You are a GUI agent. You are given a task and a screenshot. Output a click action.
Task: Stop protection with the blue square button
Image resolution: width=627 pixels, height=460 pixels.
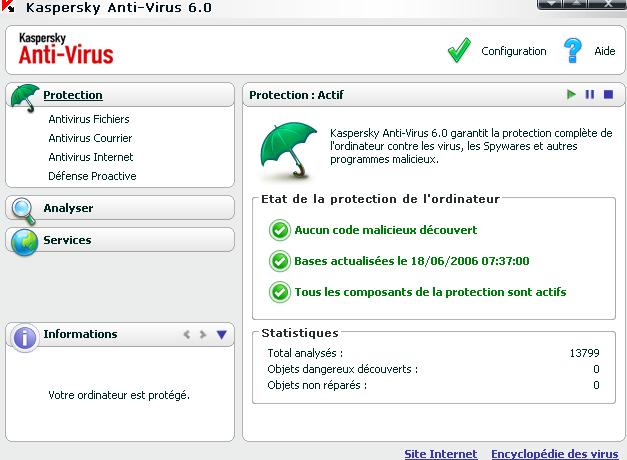(x=609, y=94)
